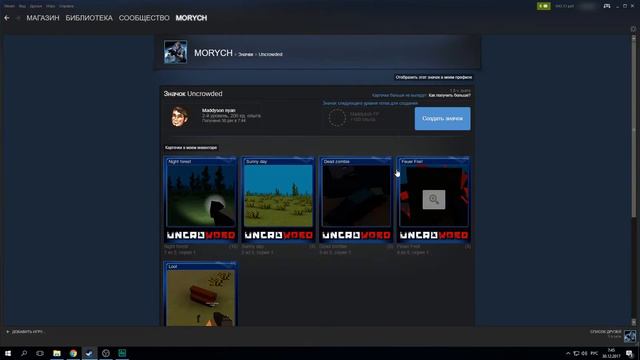Open Google Chrome on taskbar

tap(73, 353)
